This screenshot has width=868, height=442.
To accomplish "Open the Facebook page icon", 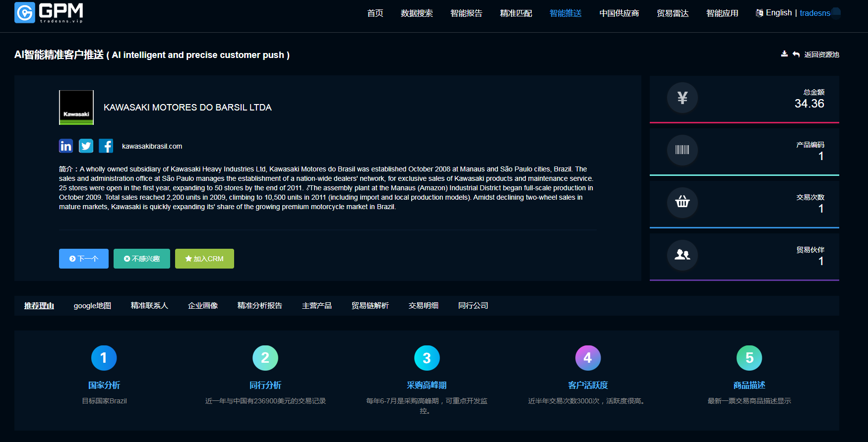I will pos(106,146).
